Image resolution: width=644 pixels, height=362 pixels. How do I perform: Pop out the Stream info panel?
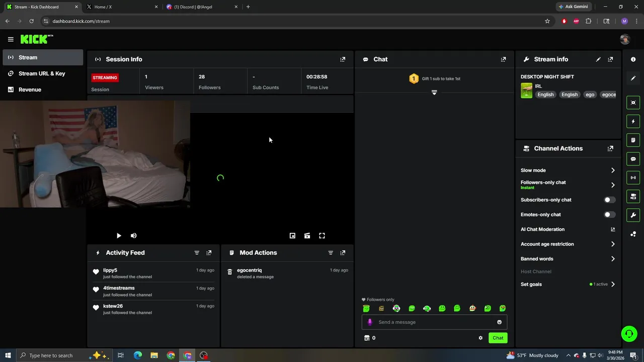(x=610, y=59)
